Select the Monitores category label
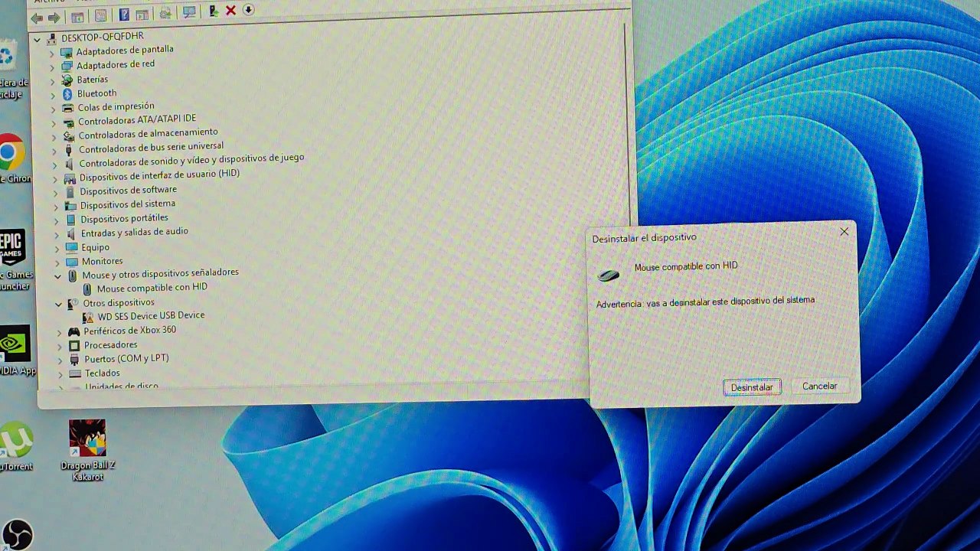 [102, 262]
